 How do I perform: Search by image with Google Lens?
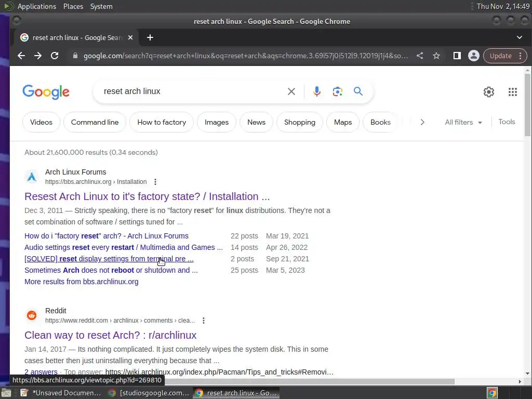coord(338,91)
